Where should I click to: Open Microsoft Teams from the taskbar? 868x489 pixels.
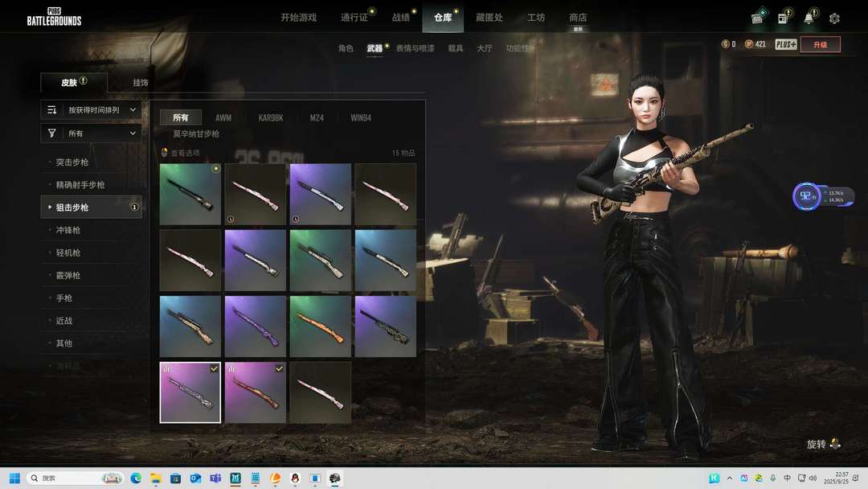point(215,478)
